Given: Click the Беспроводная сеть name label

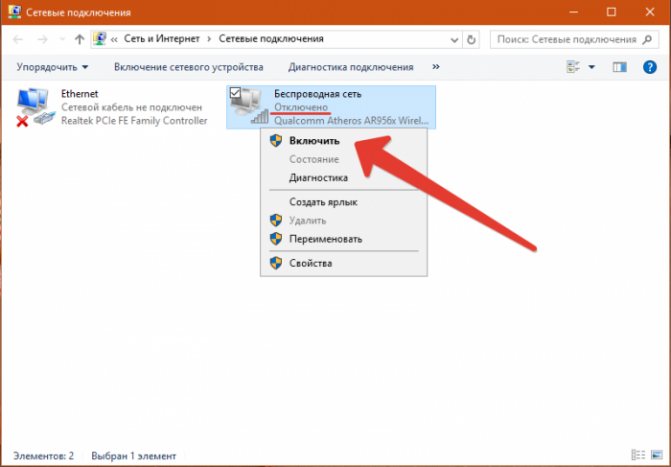Looking at the screenshot, I should (318, 94).
